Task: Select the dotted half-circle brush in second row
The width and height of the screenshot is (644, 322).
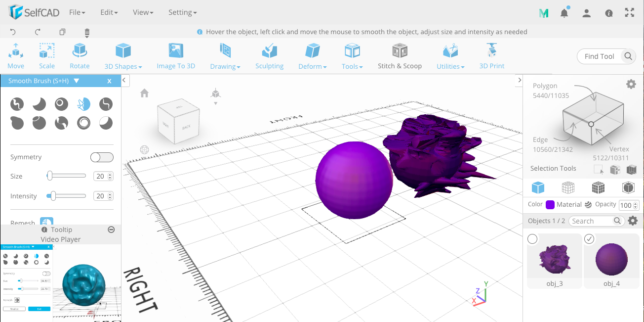Action: pyautogui.click(x=106, y=123)
